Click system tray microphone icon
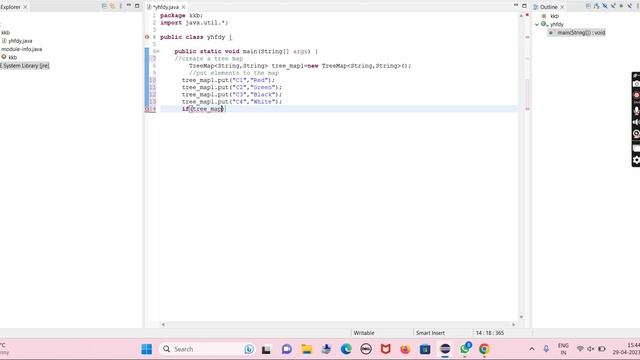Viewport: 640px width, 360px height. coord(546,349)
